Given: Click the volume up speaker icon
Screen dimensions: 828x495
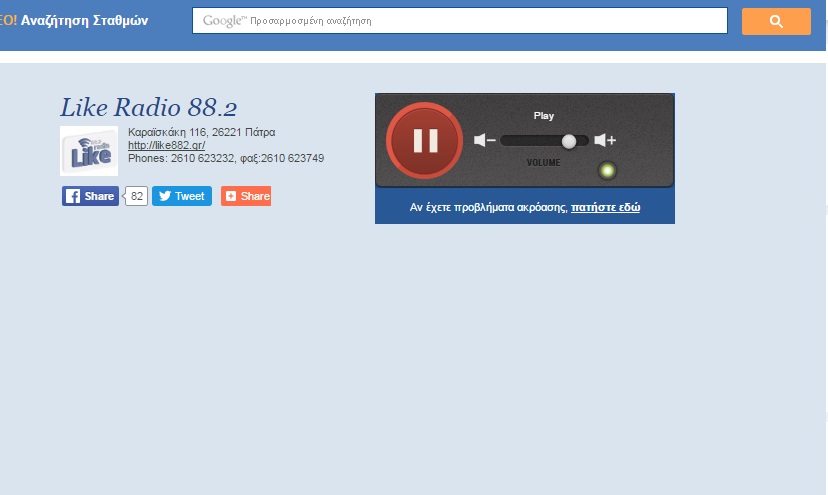Looking at the screenshot, I should (x=605, y=140).
